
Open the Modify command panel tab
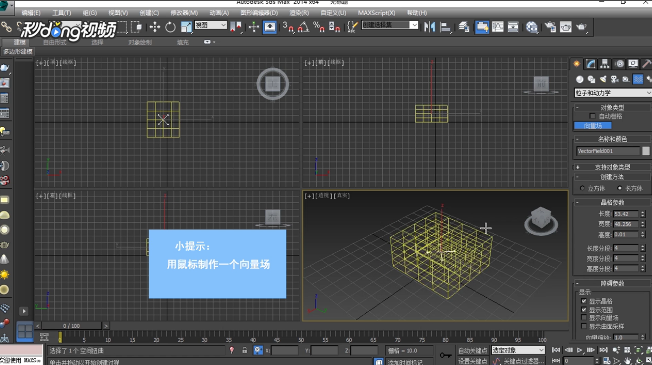591,64
